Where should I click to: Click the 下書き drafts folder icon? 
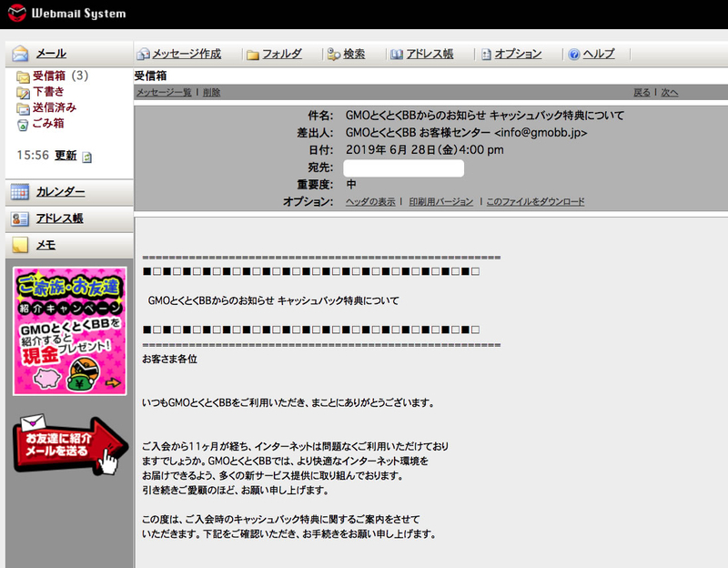click(x=23, y=93)
